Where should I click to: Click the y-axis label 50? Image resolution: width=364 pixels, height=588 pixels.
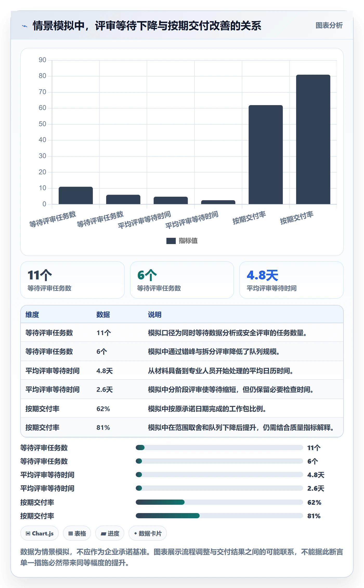[x=42, y=124]
